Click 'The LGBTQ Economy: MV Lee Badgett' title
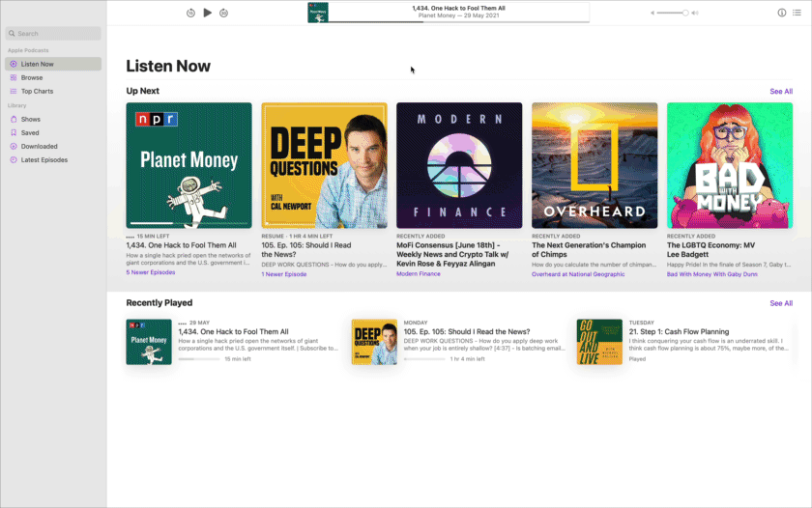 (x=711, y=250)
